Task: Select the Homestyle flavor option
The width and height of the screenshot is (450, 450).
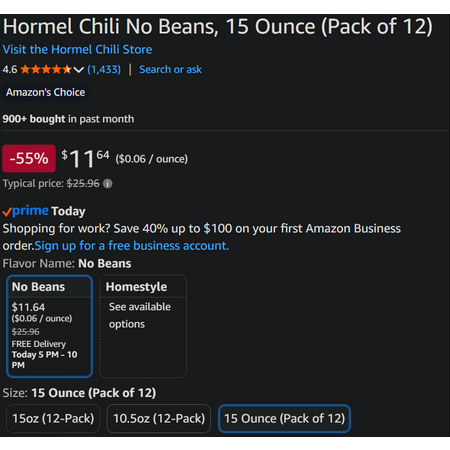Action: click(x=143, y=326)
